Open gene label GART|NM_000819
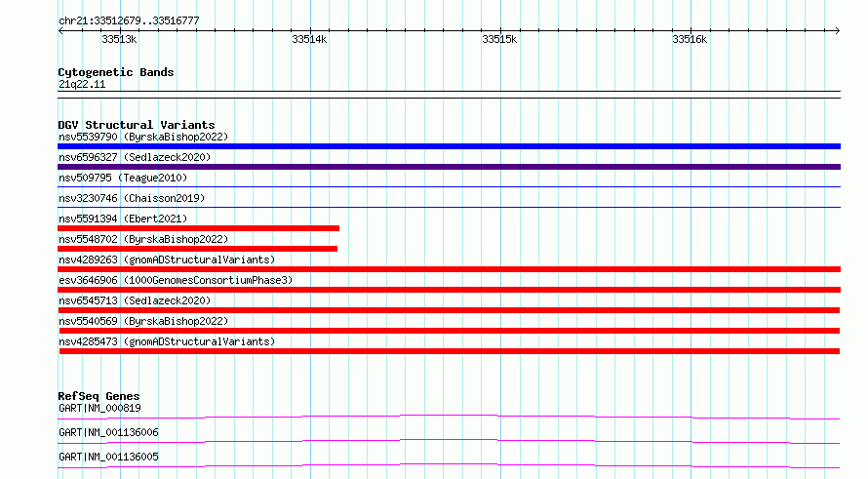868x479 pixels. 99,408
